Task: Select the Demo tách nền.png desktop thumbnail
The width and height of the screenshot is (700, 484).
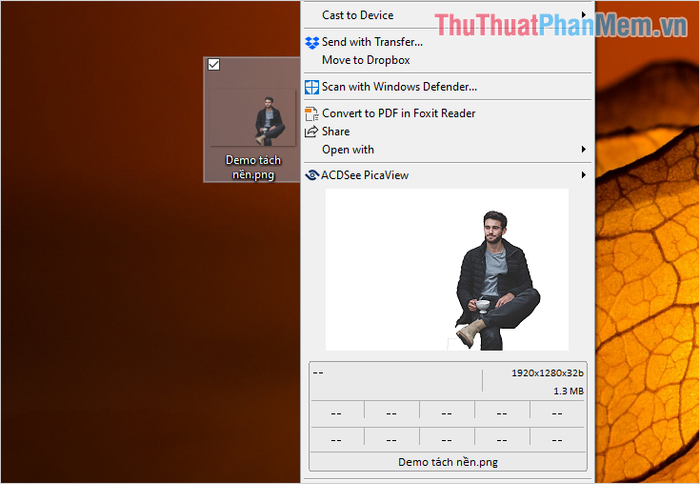Action: pos(252,117)
